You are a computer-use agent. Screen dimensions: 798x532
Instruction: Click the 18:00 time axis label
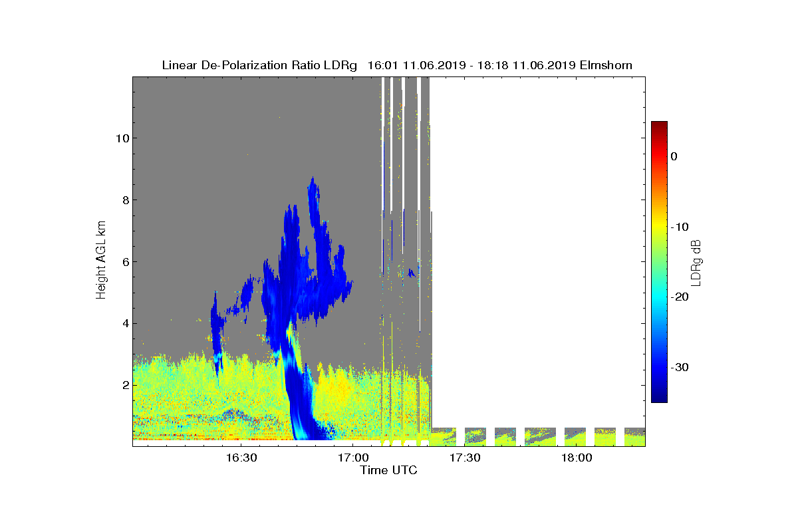coord(577,458)
